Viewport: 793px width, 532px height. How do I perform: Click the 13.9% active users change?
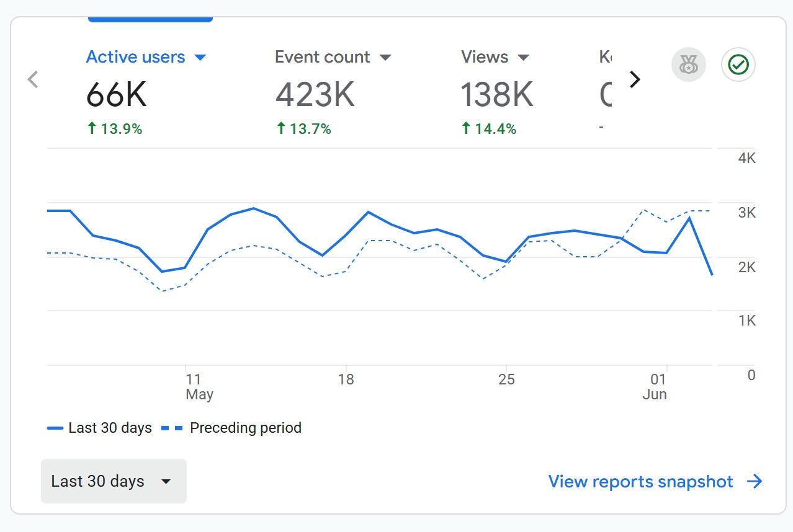click(115, 129)
